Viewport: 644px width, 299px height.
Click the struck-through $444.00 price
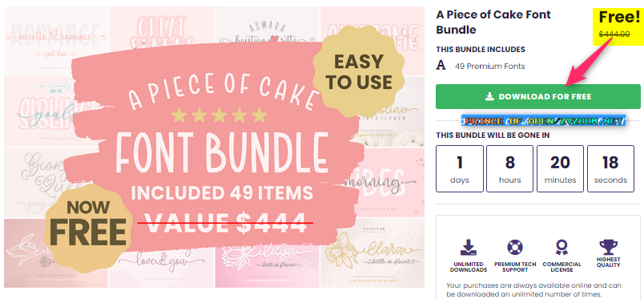point(614,34)
